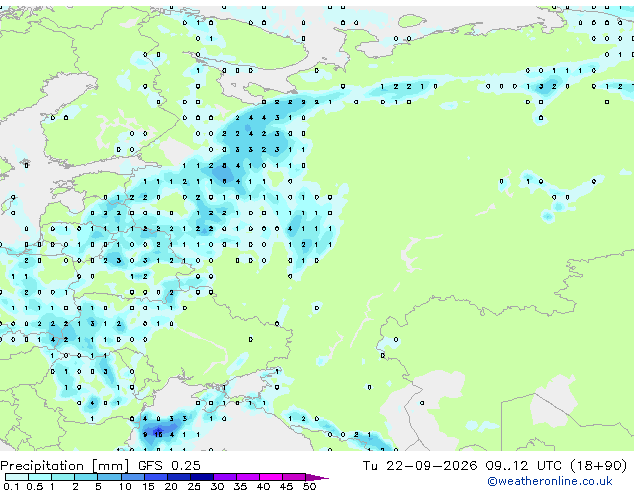Screen dimensions: 634x490
Task: Select the 10 to 15 mm legend swatch
Action: [133, 477]
